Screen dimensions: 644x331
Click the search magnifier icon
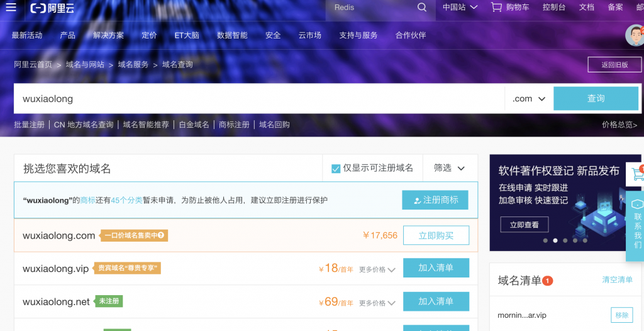[422, 8]
